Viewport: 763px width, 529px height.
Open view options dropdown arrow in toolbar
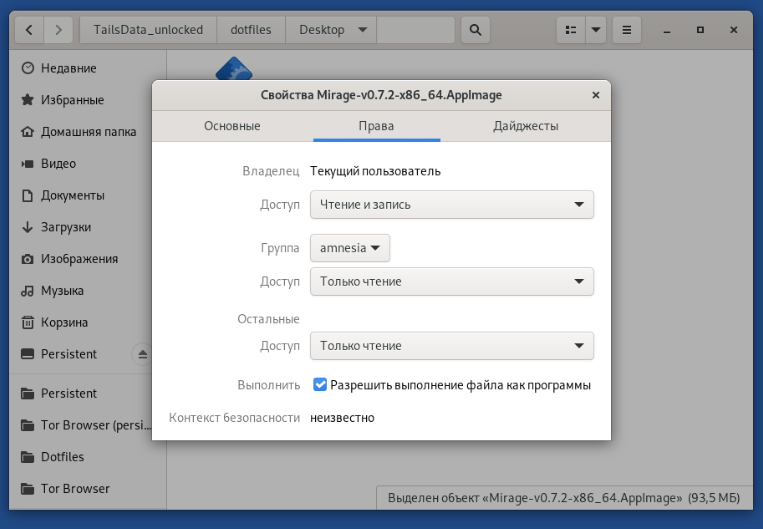[x=596, y=30]
